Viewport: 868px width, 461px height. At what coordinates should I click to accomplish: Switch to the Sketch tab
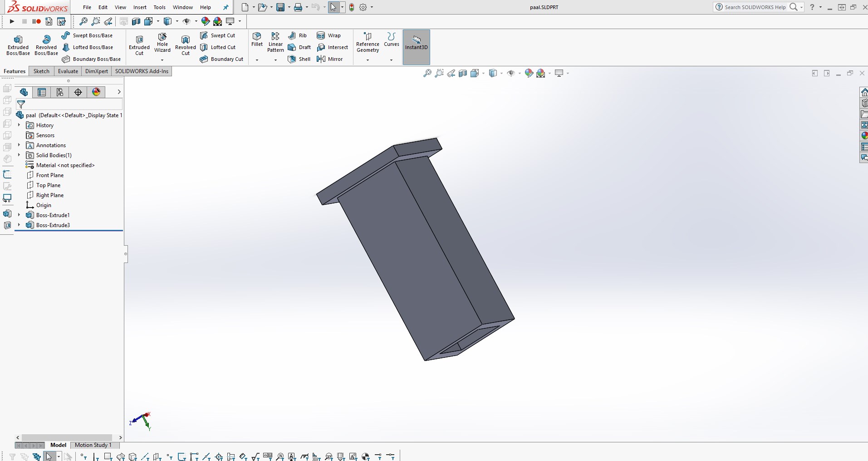41,71
